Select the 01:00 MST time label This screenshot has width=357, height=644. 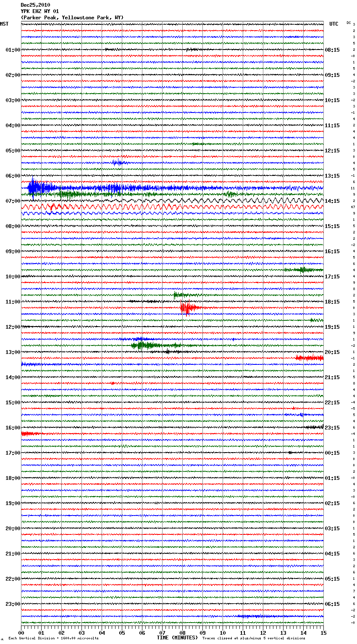coord(13,50)
